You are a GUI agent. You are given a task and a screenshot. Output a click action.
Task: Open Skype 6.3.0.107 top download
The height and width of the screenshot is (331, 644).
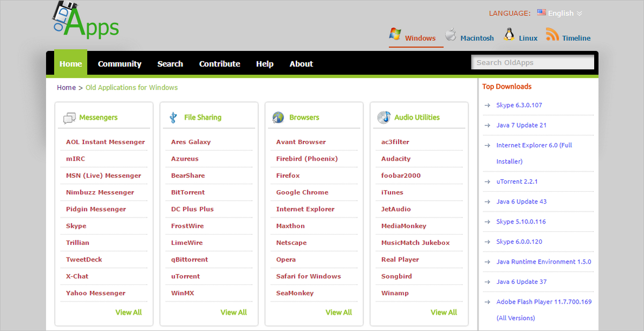[x=519, y=105]
